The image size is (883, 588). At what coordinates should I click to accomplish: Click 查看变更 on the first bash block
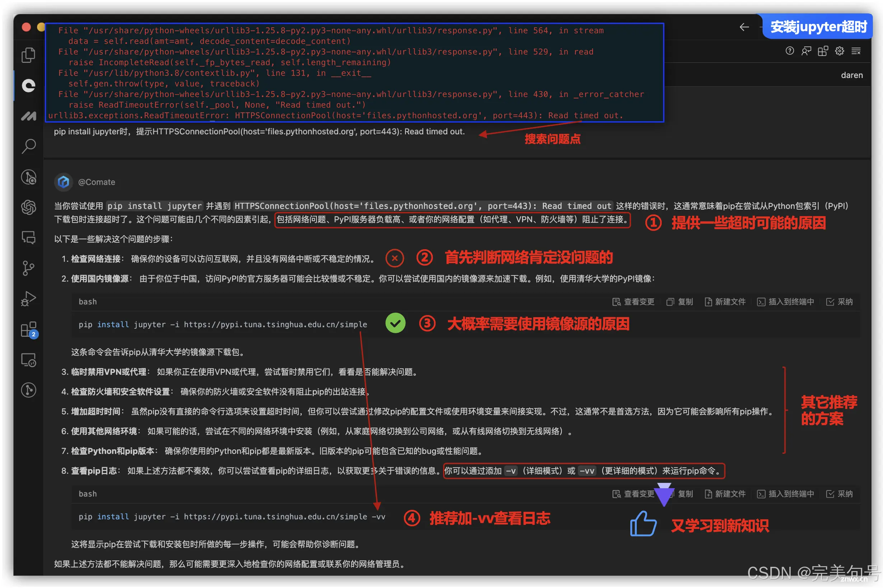(x=633, y=302)
